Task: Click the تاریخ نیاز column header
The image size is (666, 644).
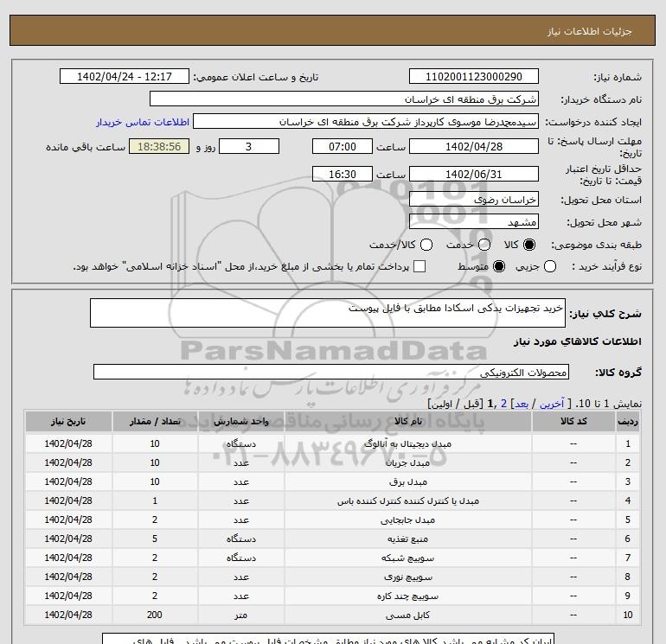Action: coord(68,421)
